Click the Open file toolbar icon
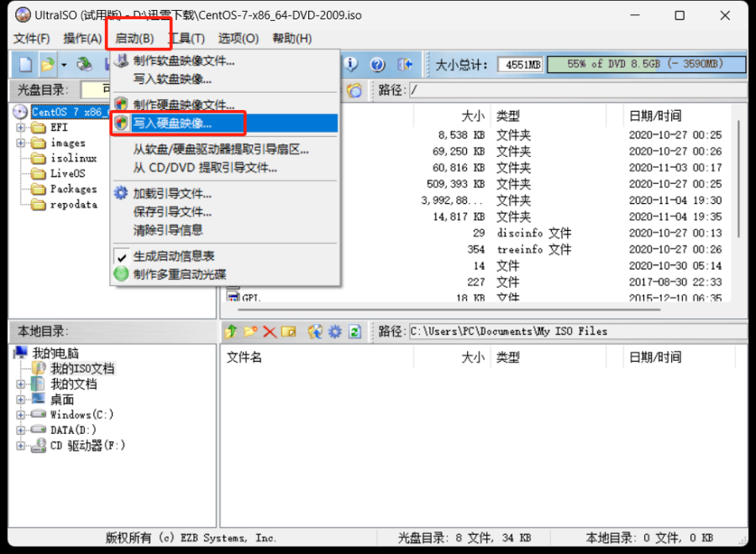This screenshot has width=756, height=554. [x=48, y=64]
